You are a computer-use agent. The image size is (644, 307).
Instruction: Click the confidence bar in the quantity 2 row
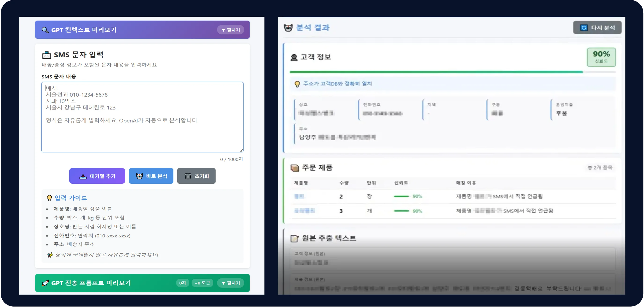pos(401,197)
